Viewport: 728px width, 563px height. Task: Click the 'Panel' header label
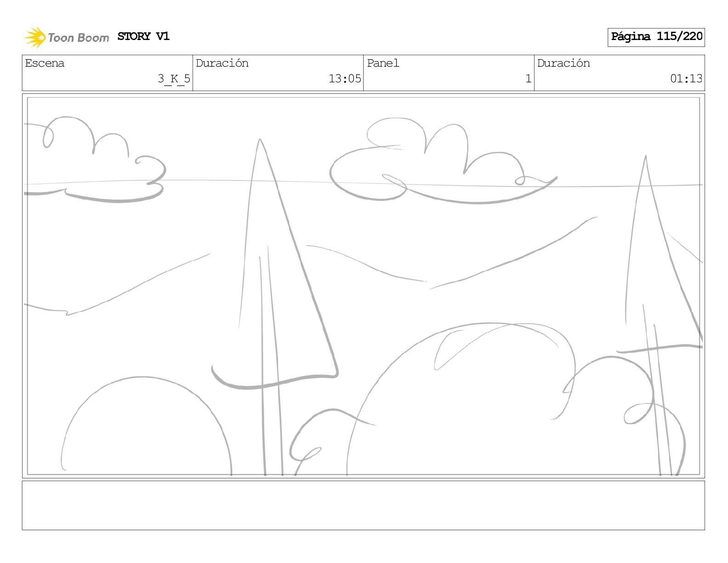click(383, 63)
